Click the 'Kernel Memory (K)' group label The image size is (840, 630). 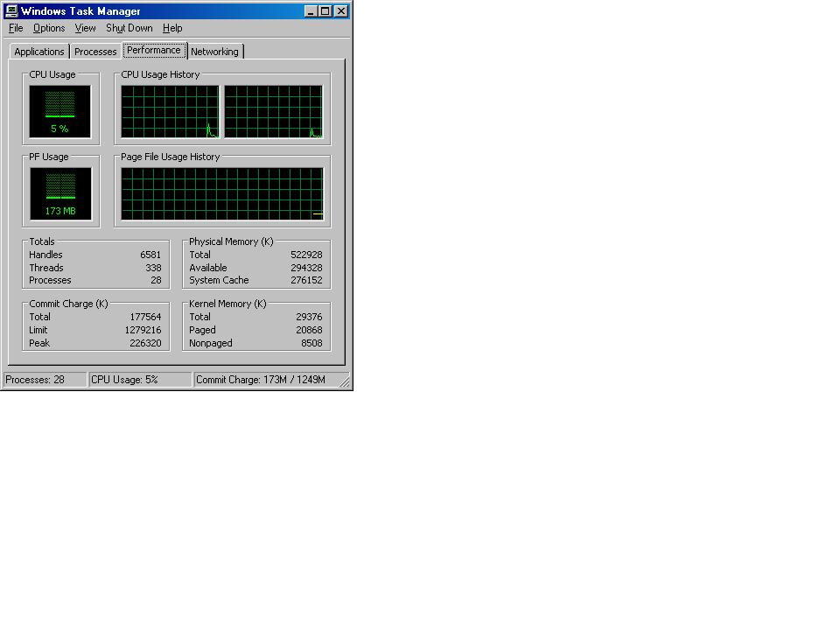(227, 304)
